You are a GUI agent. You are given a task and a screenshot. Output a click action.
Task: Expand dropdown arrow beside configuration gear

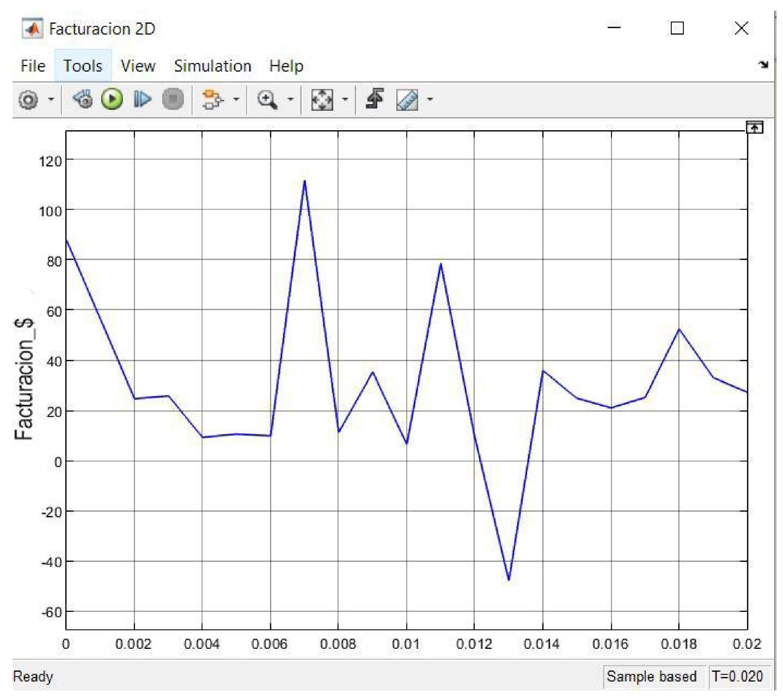(51, 99)
